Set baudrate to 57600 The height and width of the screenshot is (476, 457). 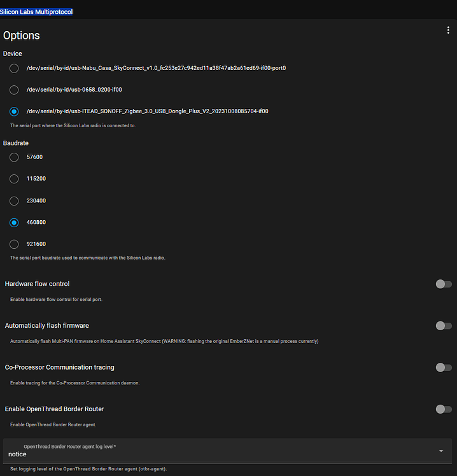click(14, 157)
